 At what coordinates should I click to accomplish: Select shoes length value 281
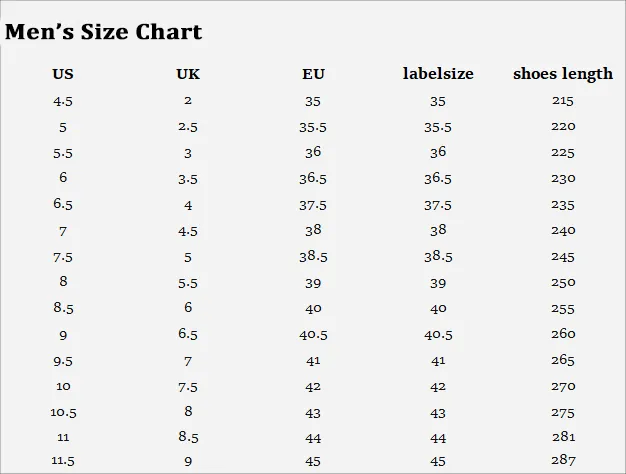coord(564,436)
